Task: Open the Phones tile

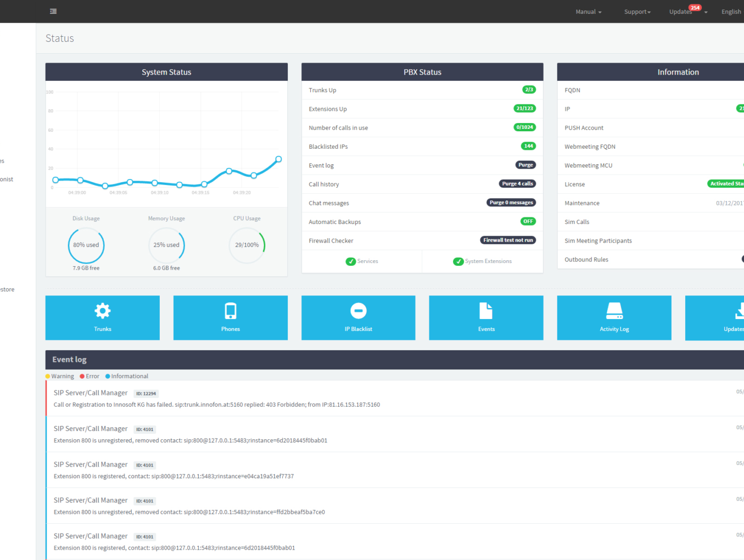Action: [230, 318]
